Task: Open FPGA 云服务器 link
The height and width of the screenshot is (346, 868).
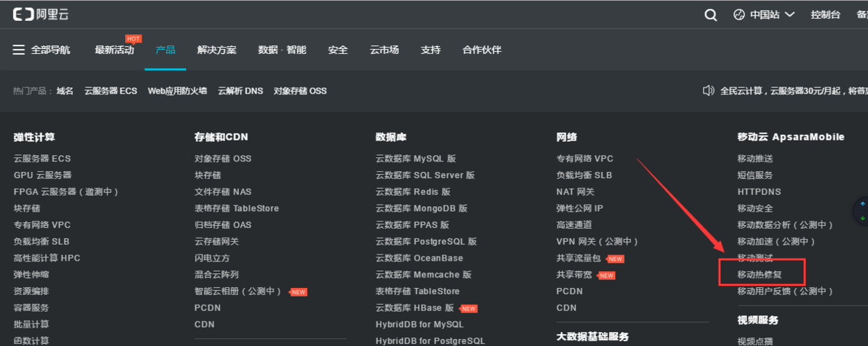Action: pyautogui.click(x=66, y=192)
